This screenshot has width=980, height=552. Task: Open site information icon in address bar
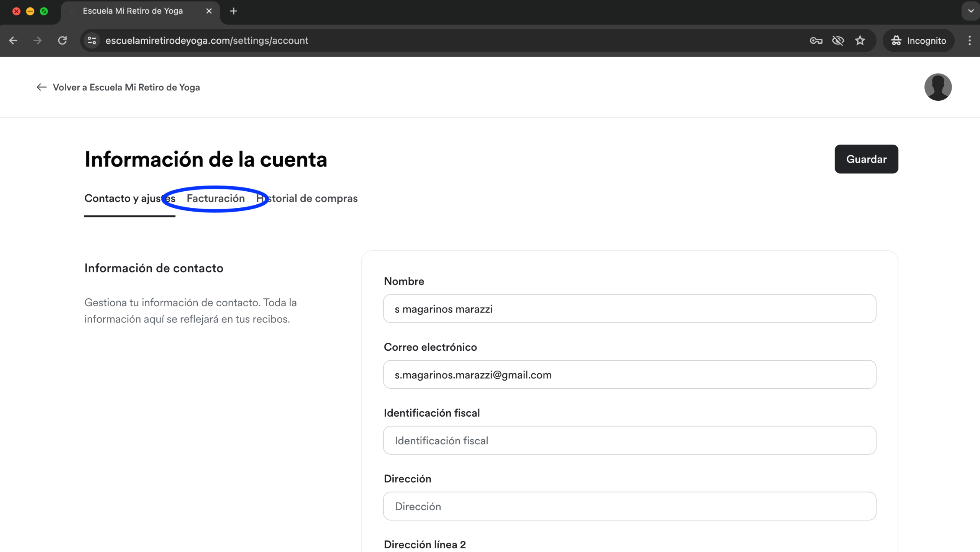92,41
